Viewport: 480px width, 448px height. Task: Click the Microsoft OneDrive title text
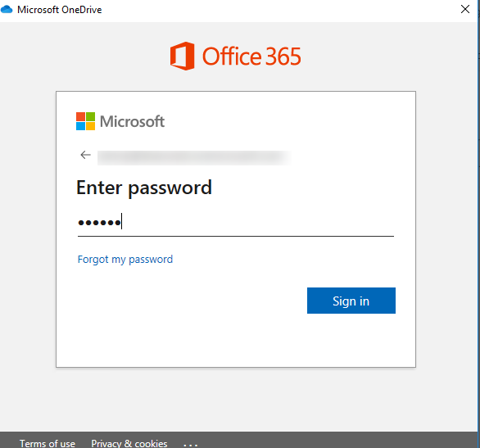coord(60,10)
